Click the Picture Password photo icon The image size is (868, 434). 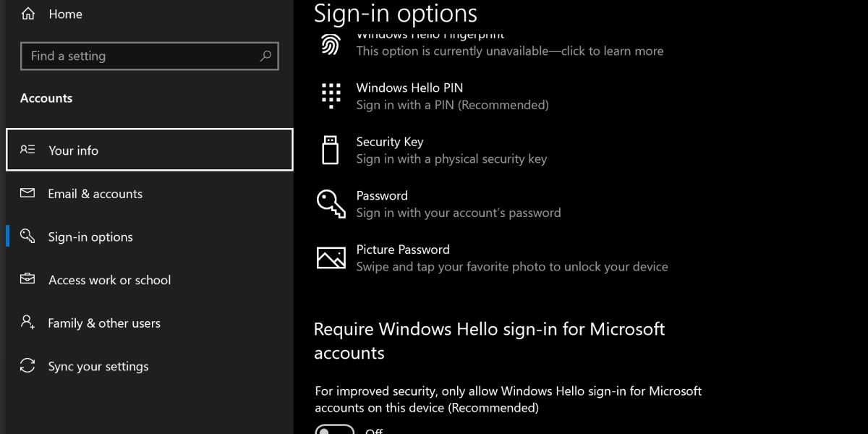(x=331, y=257)
